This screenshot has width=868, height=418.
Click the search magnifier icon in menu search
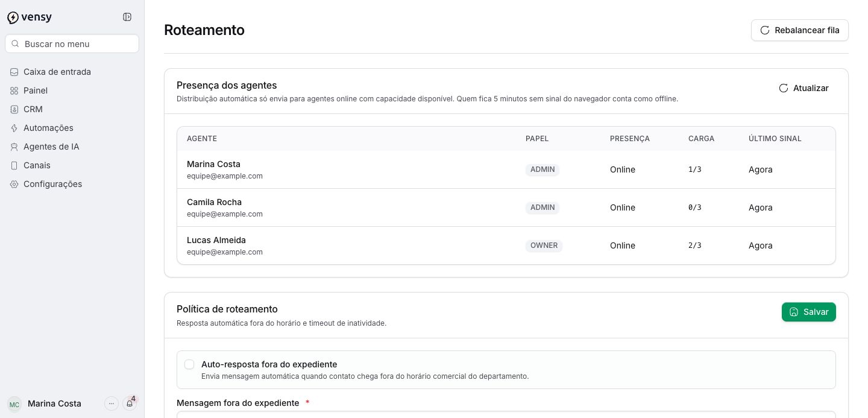[x=16, y=43]
